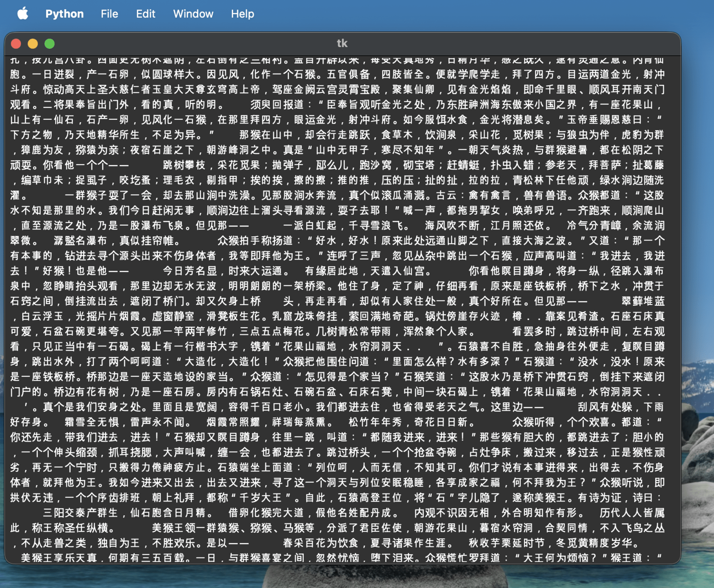Click the text "一派白虹起，千寻雪浪飞"
The width and height of the screenshot is (714, 588).
[x=342, y=226]
